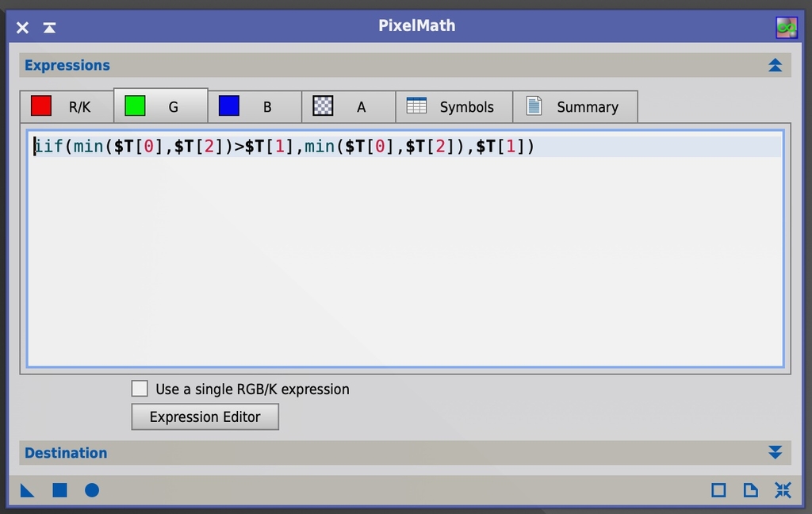Open the documentation page icon
This screenshot has height=514, width=812.
tap(750, 490)
